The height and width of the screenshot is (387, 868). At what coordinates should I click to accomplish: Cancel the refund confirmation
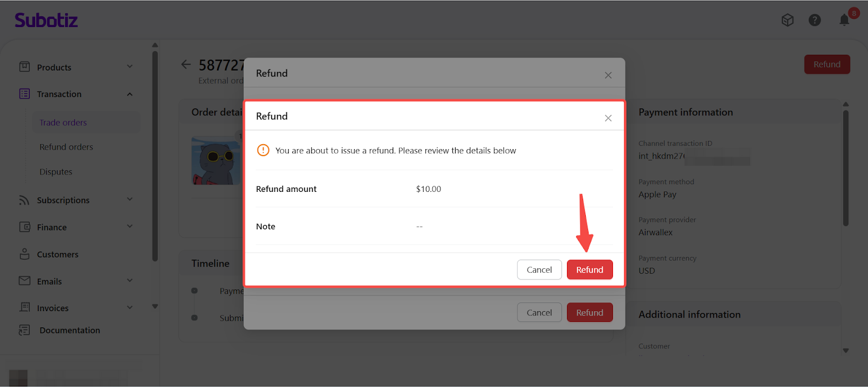tap(539, 270)
